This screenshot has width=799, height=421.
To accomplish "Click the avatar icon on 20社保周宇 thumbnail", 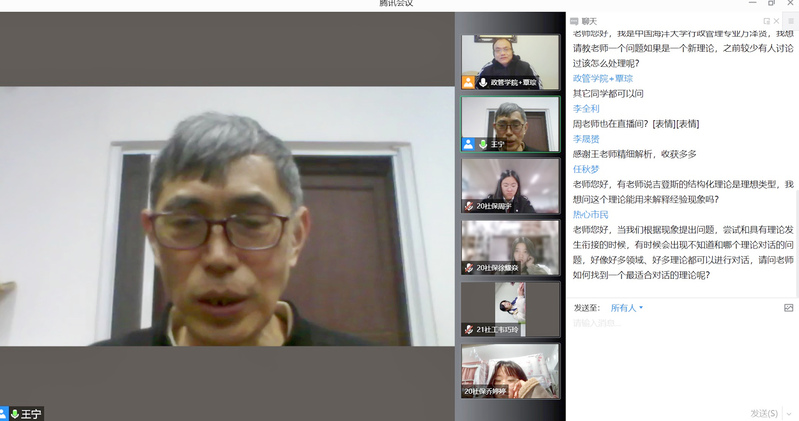I will click(x=468, y=206).
